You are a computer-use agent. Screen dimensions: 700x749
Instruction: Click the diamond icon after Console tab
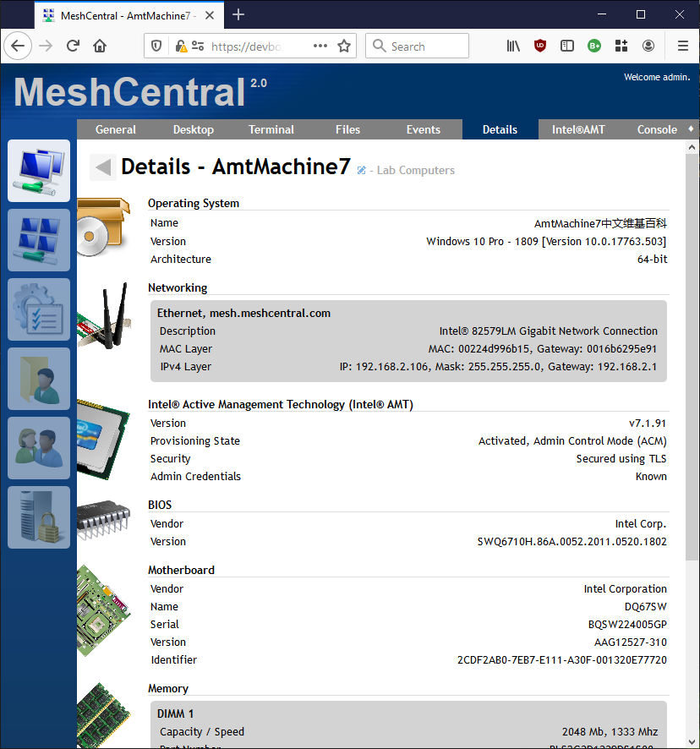(691, 128)
